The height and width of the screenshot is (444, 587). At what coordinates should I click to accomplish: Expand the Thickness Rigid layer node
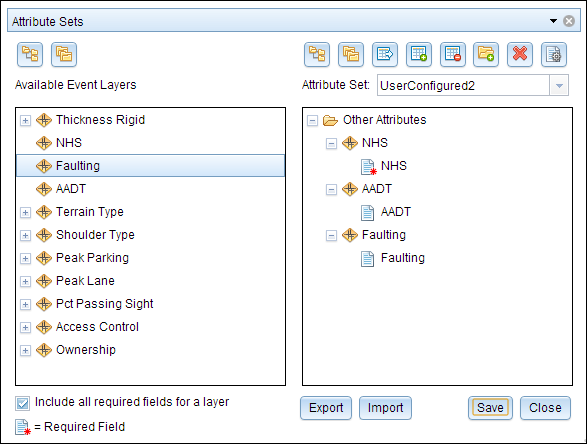[25, 121]
